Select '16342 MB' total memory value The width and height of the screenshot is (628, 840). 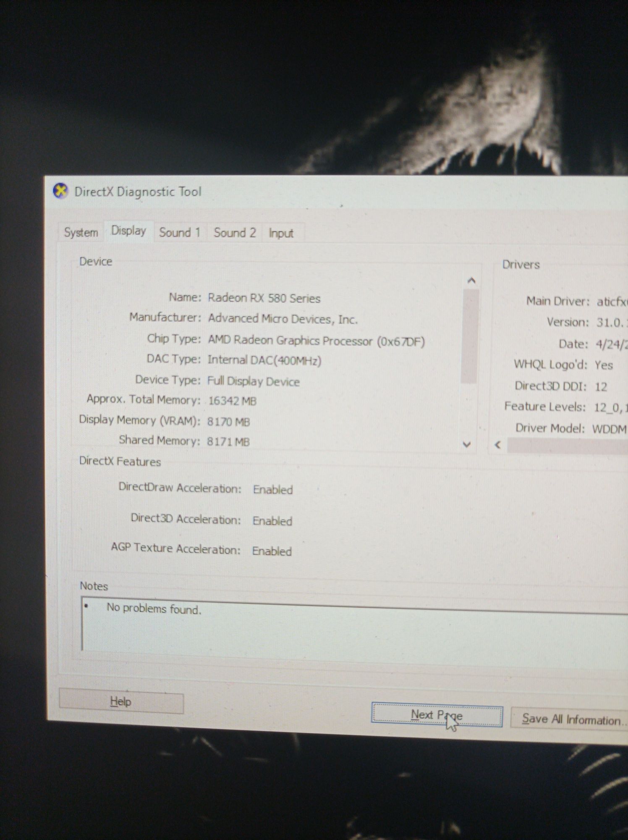point(232,401)
